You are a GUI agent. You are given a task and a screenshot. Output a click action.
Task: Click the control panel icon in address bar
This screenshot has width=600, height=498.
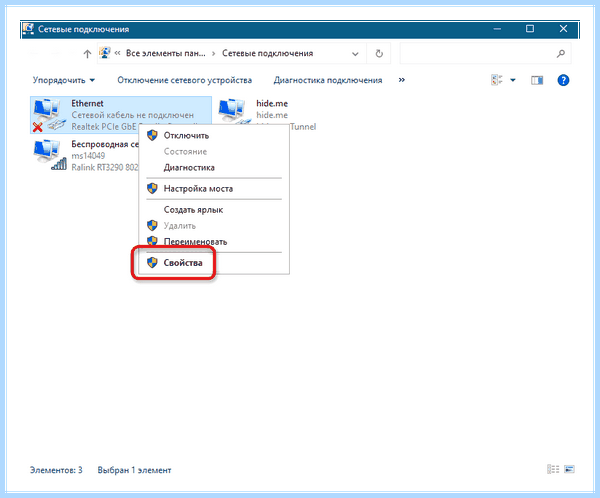105,53
